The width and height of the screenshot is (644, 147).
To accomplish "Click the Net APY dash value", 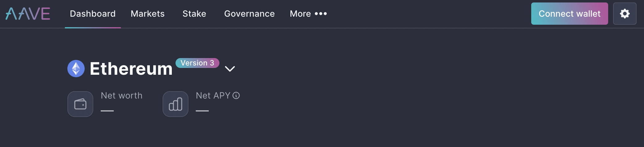I will [x=202, y=111].
